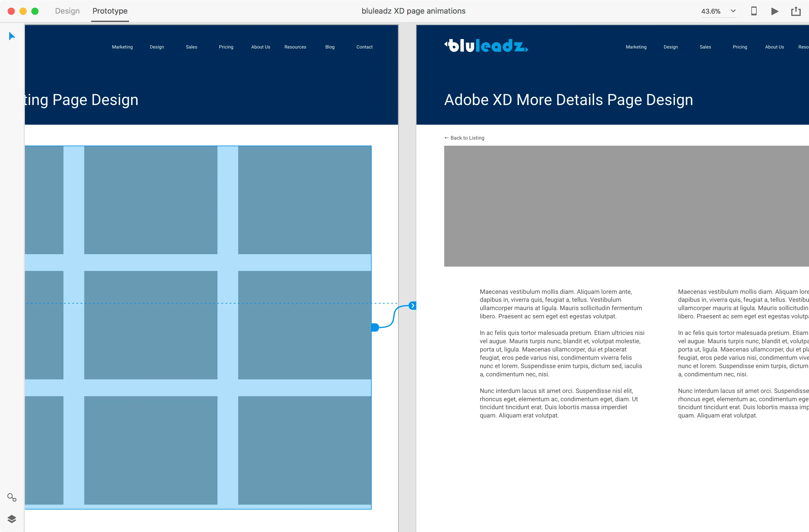
Task: Click the Blog nav item on landing artboard
Action: pos(329,47)
